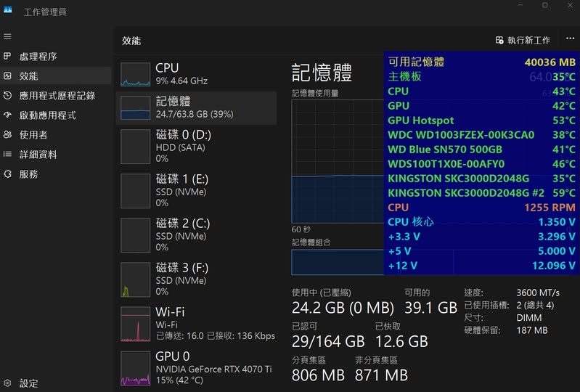Click the WD Blue SN570 500GB overlay row
The image size is (580, 392).
click(x=481, y=149)
